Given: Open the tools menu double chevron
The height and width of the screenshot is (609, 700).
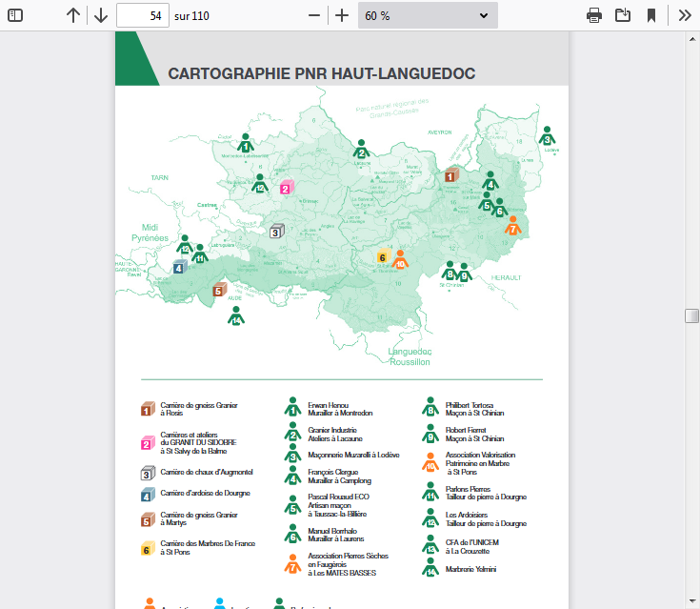Looking at the screenshot, I should 684,15.
